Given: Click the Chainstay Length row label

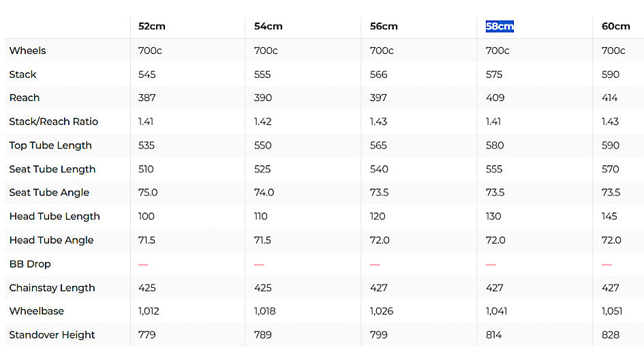Looking at the screenshot, I should point(52,288).
